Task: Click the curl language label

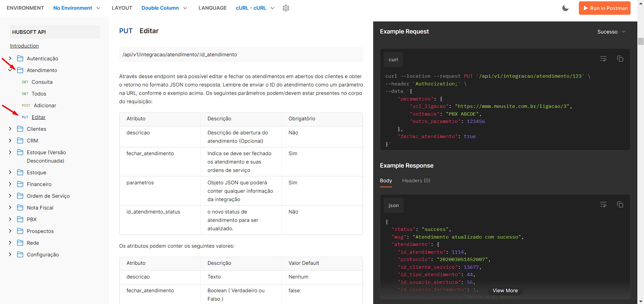Action: pyautogui.click(x=393, y=60)
